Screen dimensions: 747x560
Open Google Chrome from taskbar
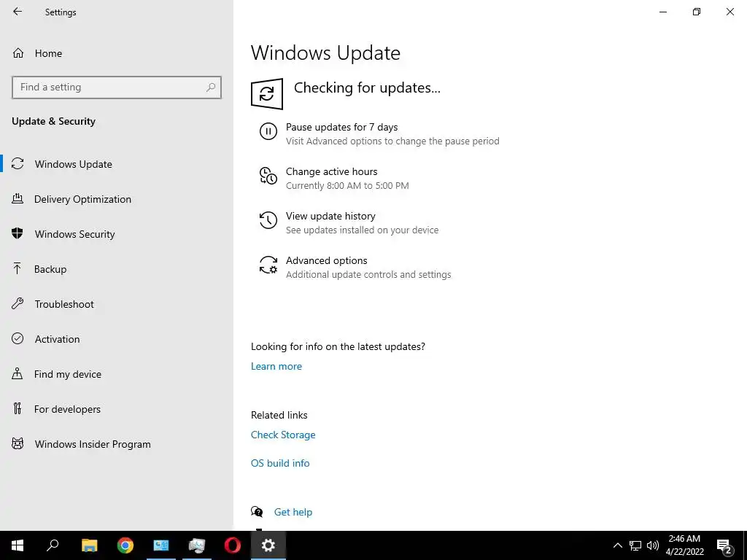pyautogui.click(x=125, y=545)
